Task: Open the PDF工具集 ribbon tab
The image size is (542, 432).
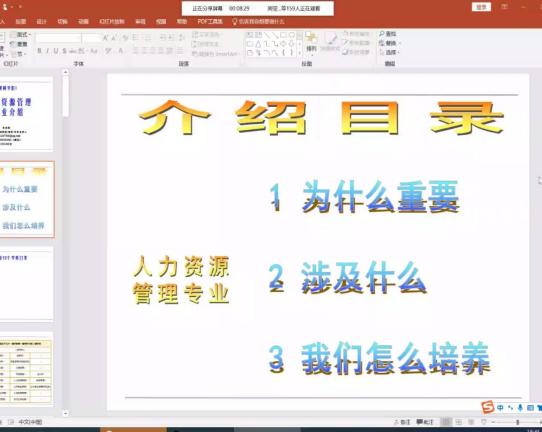Action: point(210,21)
